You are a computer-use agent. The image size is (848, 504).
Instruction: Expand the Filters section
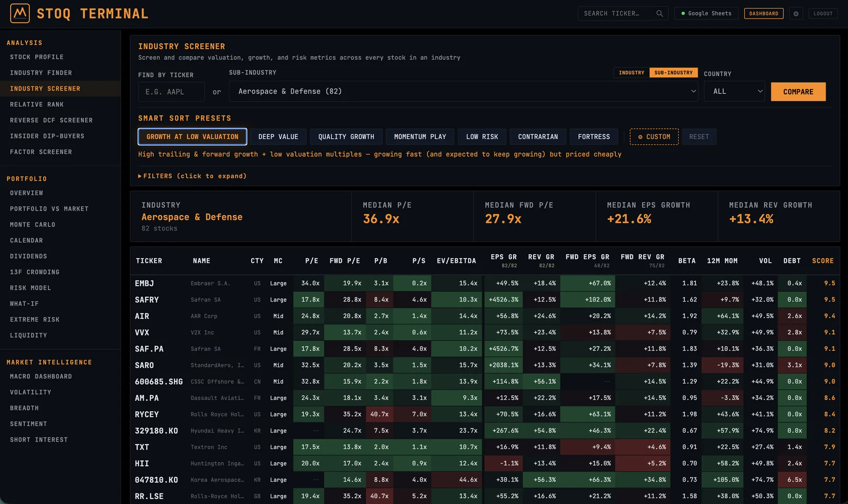192,176
